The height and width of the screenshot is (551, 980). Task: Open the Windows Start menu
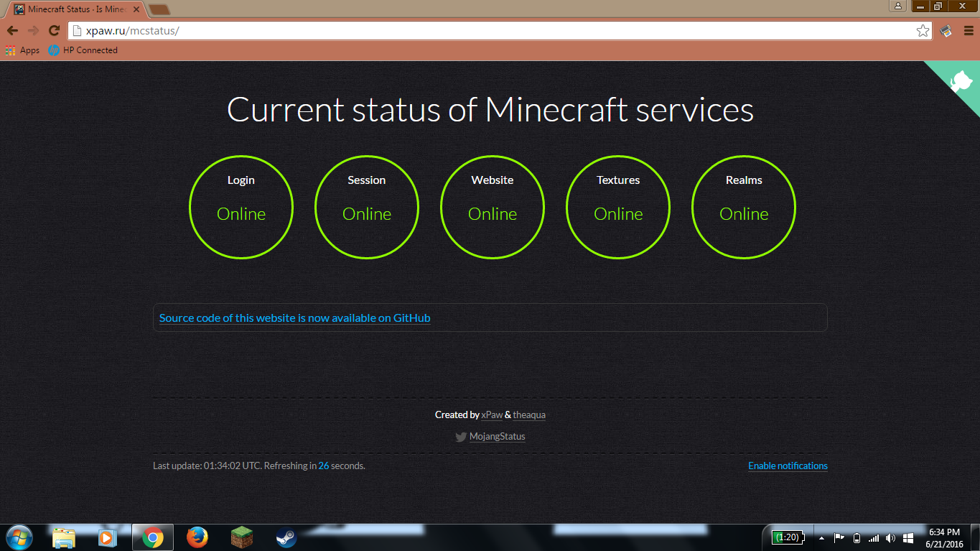point(19,537)
